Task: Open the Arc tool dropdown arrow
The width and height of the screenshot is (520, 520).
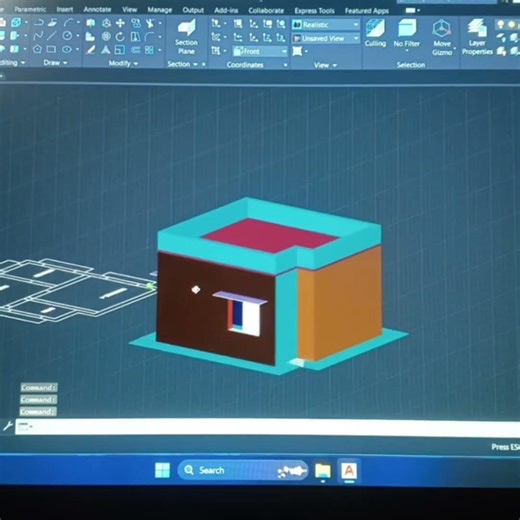Action: (x=78, y=23)
